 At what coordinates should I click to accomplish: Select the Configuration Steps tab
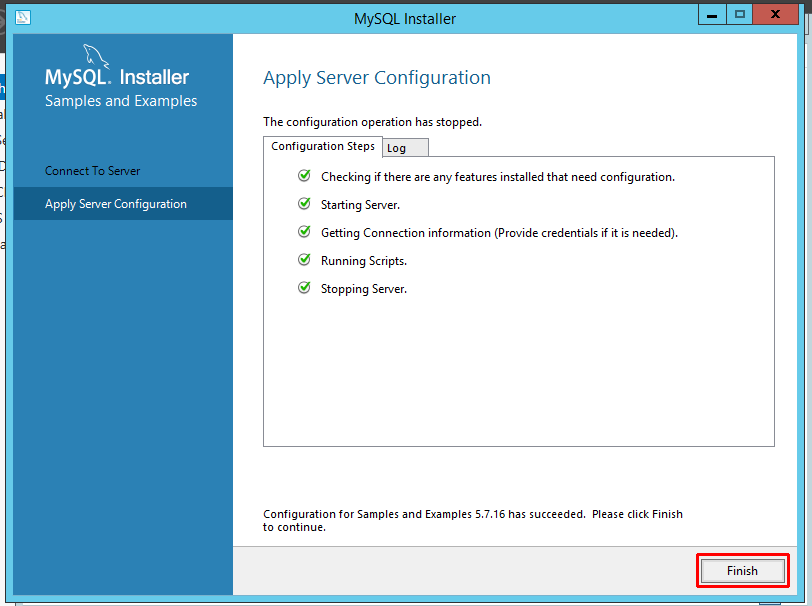[322, 146]
